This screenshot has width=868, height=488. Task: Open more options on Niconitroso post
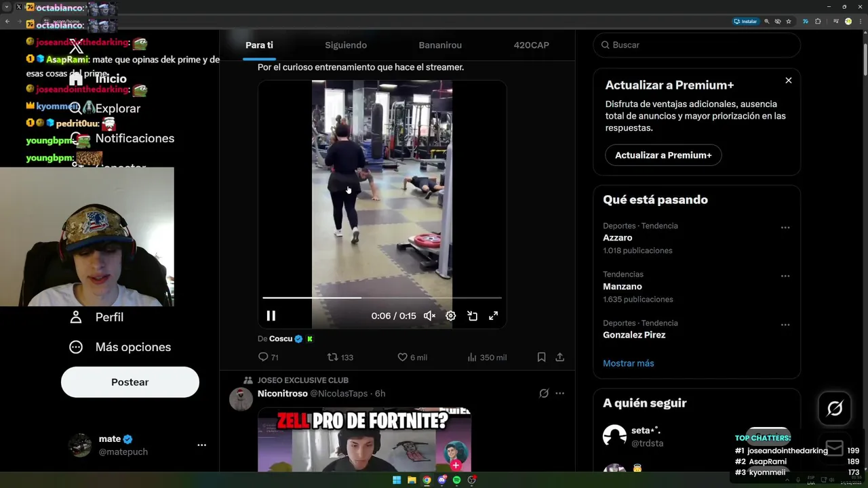559,394
